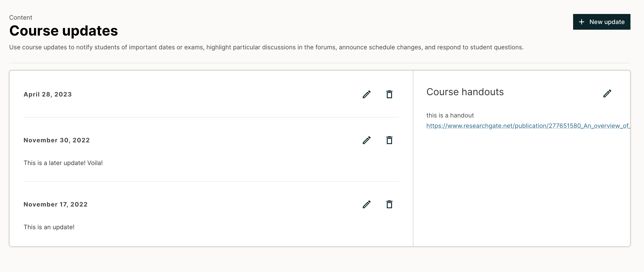Screen dimensions: 644x272
Task: Click the Course updates heading
Action: (x=63, y=31)
